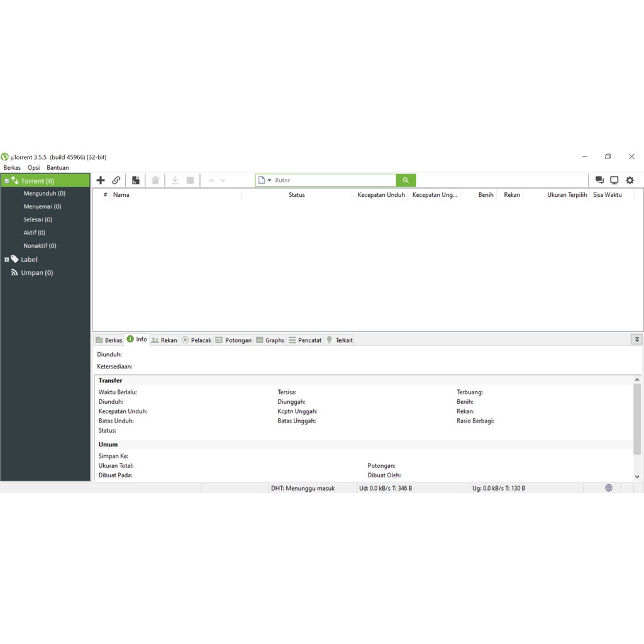Click the remote monitor icon in toolbar
The image size is (644, 644).
tap(614, 180)
